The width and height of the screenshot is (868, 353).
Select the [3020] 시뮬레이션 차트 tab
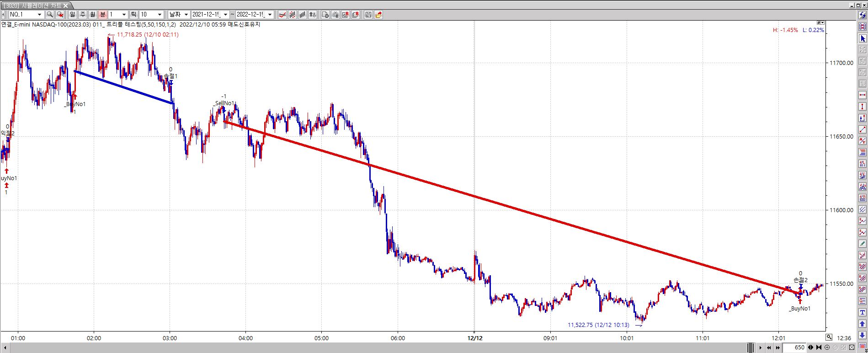coord(32,5)
